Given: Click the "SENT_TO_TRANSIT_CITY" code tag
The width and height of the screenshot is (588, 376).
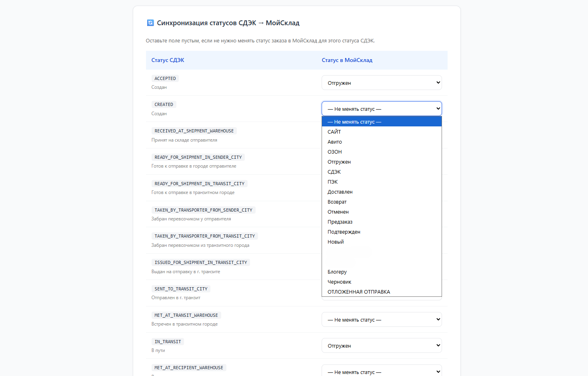Looking at the screenshot, I should click(181, 289).
